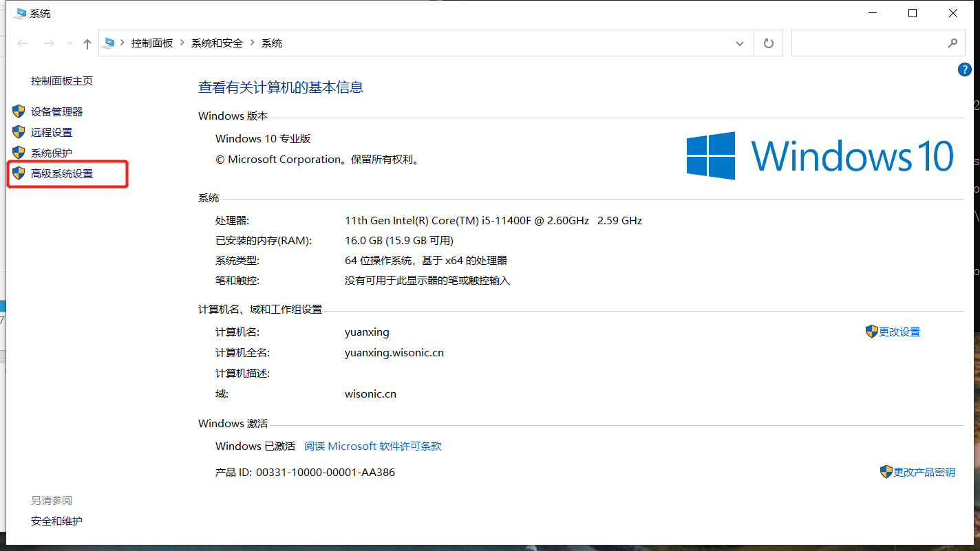The image size is (980, 551).
Task: Open the recent locations dropdown arrow
Action: 70,43
